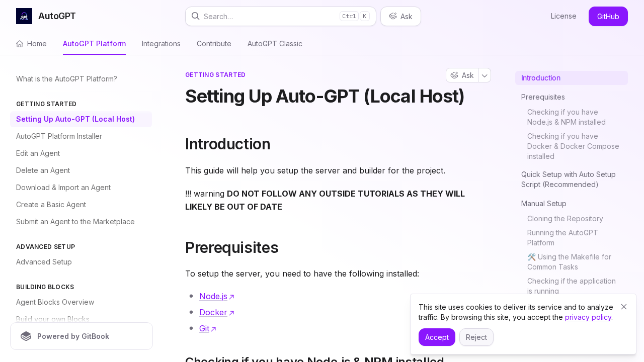Viewport: 644px width, 362px height.
Task: Open the License link
Action: pyautogui.click(x=563, y=16)
